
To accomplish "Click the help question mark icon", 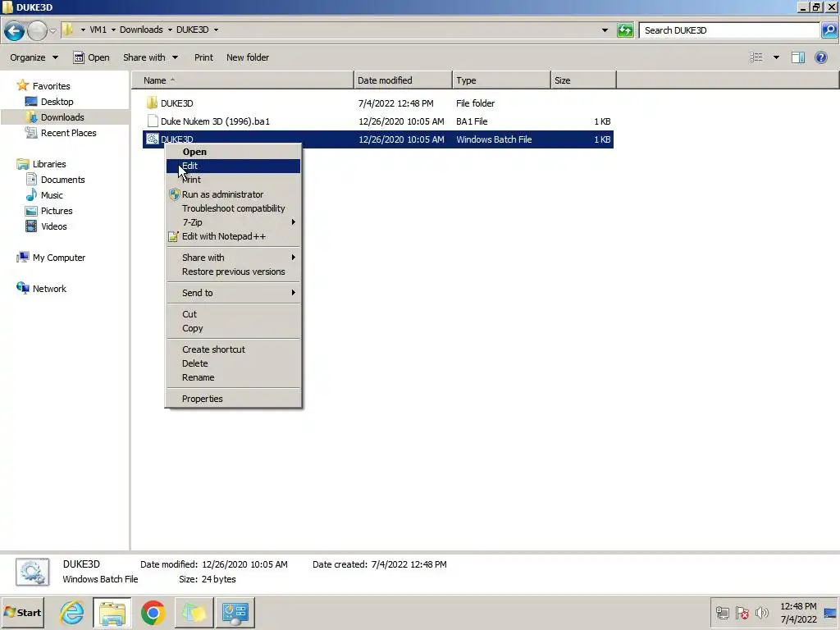I will [x=820, y=57].
